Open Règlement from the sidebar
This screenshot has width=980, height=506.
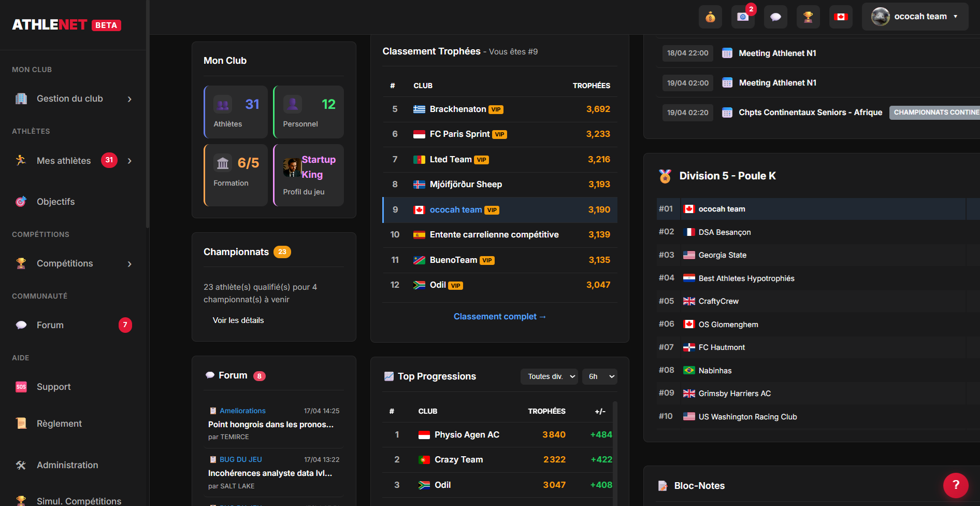pos(59,423)
